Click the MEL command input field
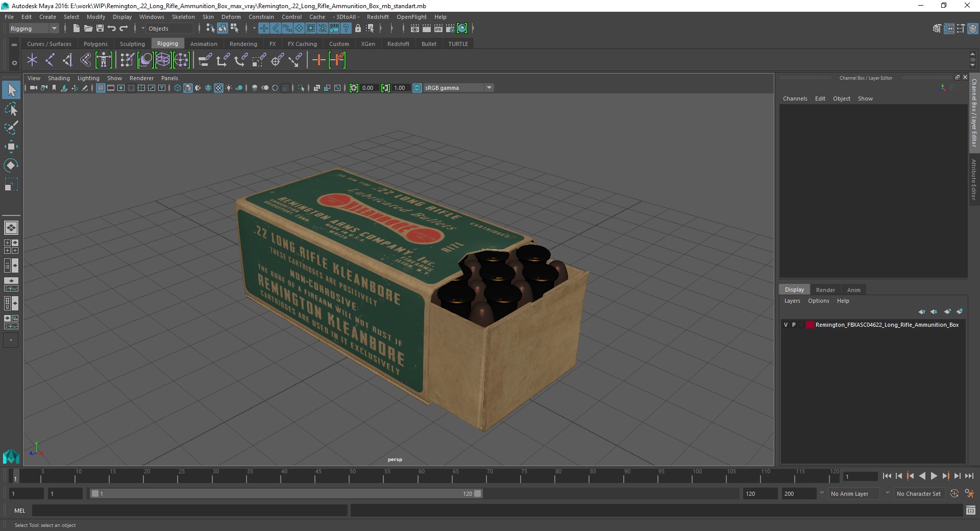The height and width of the screenshot is (531, 980). (190, 511)
